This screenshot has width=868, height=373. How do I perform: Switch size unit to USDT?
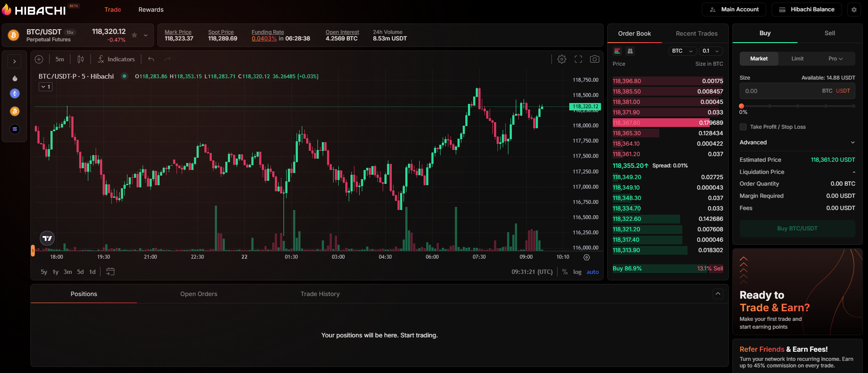point(843,91)
